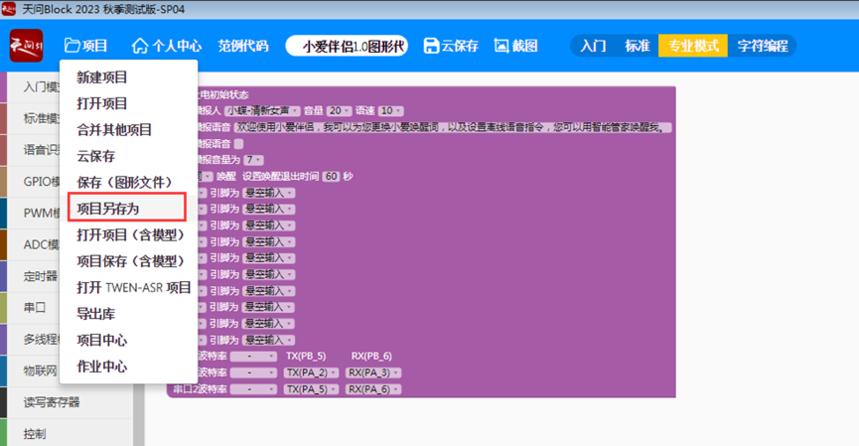Open the baud dropdown beside TX(PA_2)
Screen dimensions: 859x446
253,373
